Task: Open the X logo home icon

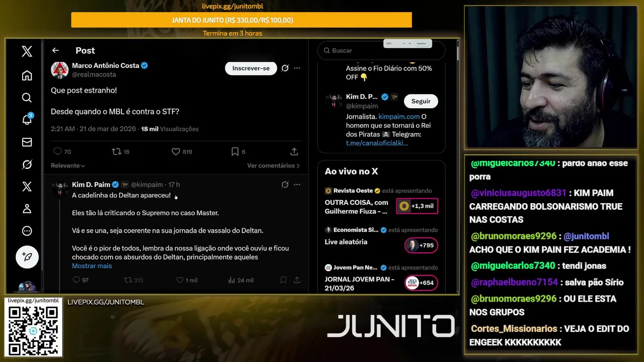Action: pyautogui.click(x=27, y=51)
